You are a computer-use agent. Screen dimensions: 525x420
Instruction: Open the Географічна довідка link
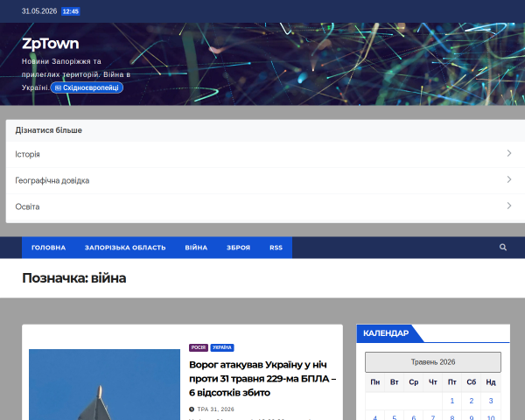pyautogui.click(x=52, y=180)
